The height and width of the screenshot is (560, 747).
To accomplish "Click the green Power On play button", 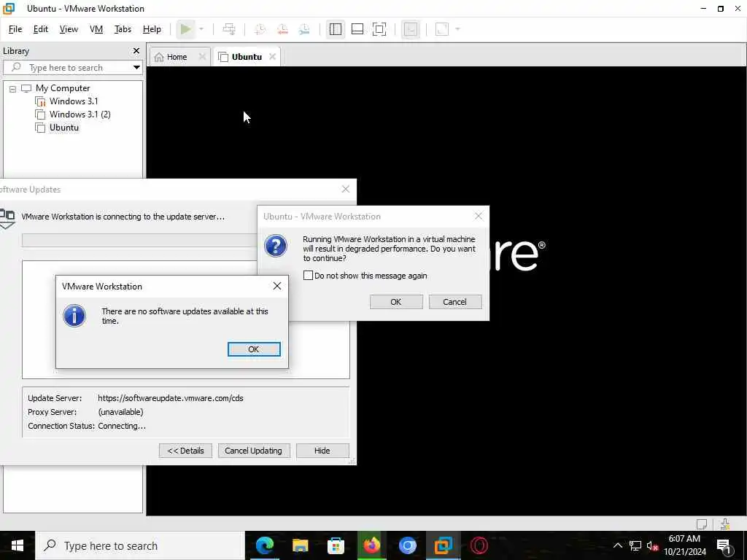I will pyautogui.click(x=186, y=29).
